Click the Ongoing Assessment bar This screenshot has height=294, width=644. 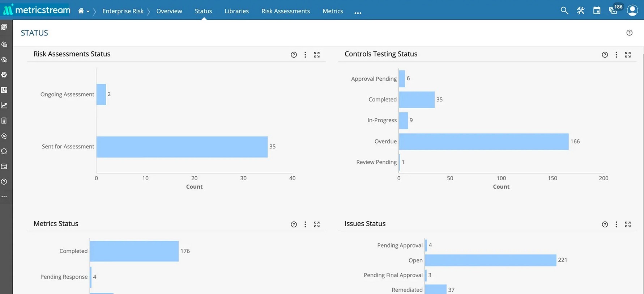pyautogui.click(x=101, y=94)
